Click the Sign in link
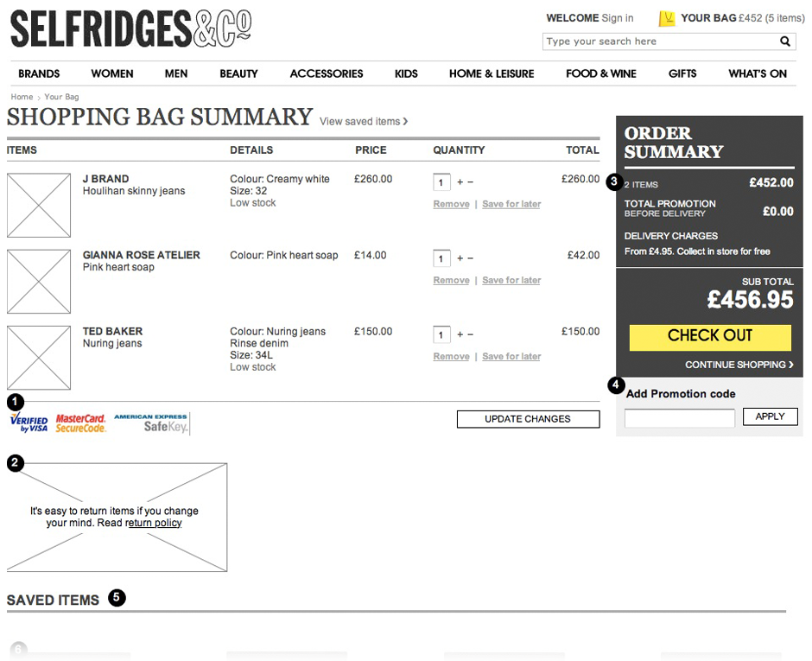812x661 pixels. 618,18
